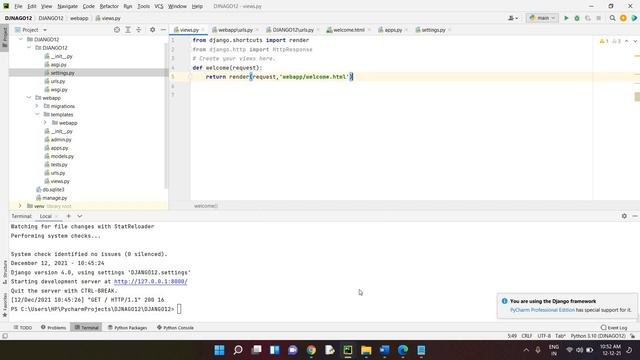
Task: Open the user account icon in toolbar
Action: pyautogui.click(x=513, y=18)
